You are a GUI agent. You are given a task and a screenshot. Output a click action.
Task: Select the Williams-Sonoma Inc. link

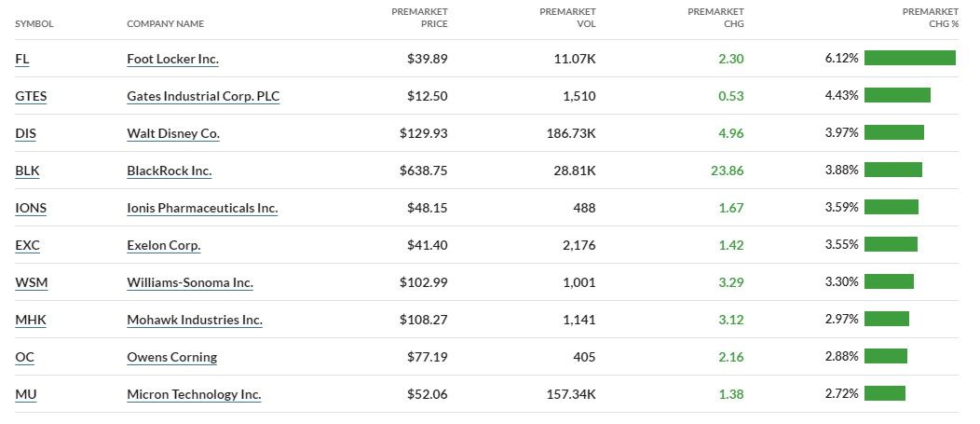(190, 282)
